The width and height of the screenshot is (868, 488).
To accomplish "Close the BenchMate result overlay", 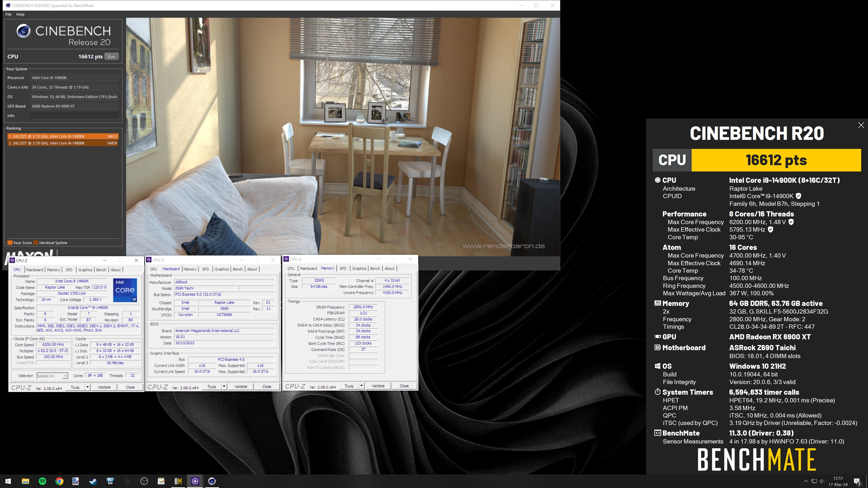I will (x=861, y=125).
